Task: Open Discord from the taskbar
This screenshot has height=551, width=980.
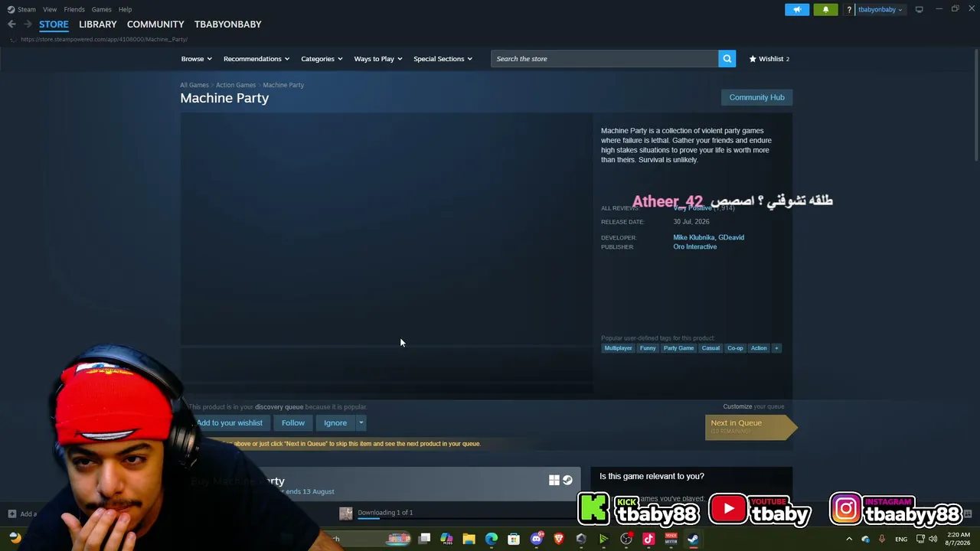Action: tap(536, 539)
